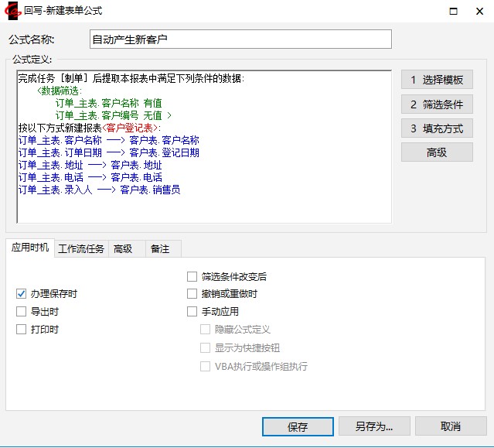Open the 高级 tab
Screen dimensions: 494x448
(x=123, y=249)
